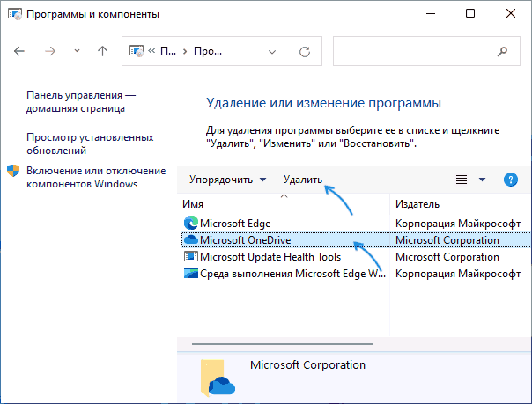Close the Программы и компоненты window
The width and height of the screenshot is (532, 404).
coord(511,13)
